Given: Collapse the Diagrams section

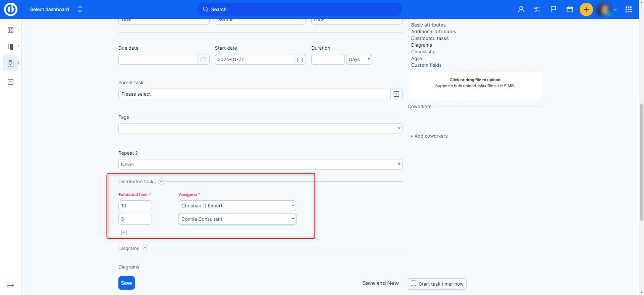Looking at the screenshot, I should click(145, 248).
